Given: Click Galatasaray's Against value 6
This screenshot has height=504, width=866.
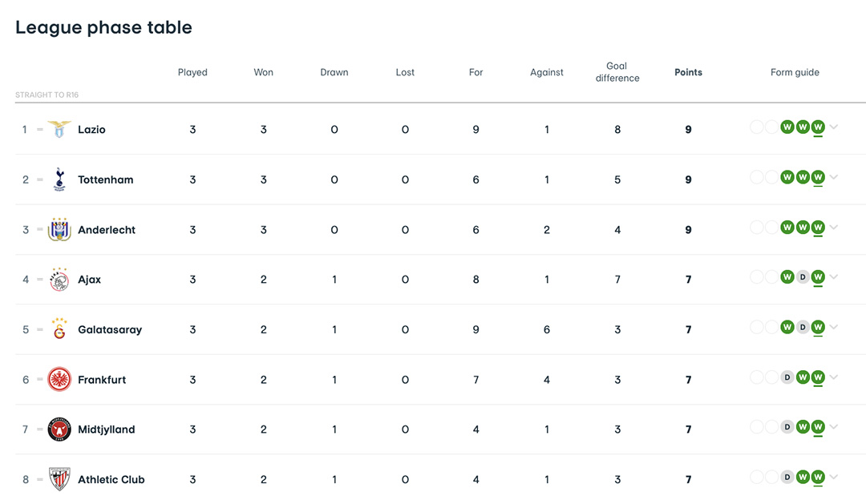Looking at the screenshot, I should [547, 329].
